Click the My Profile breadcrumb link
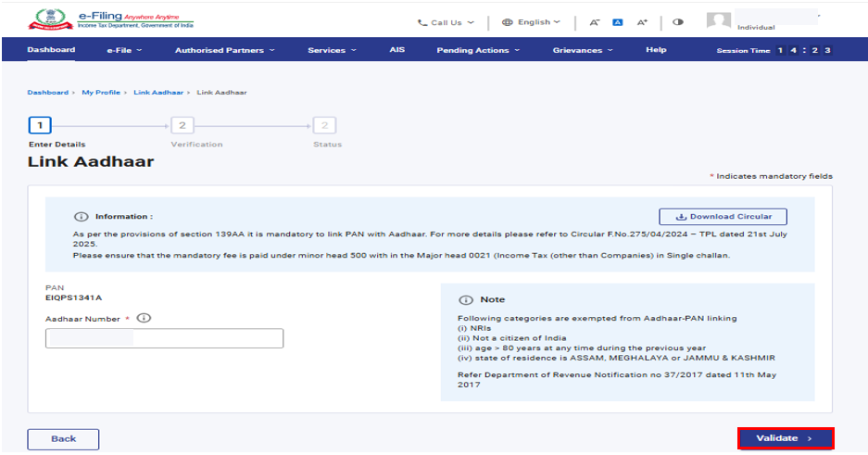Screen dimensions: 868x455 pos(101,93)
